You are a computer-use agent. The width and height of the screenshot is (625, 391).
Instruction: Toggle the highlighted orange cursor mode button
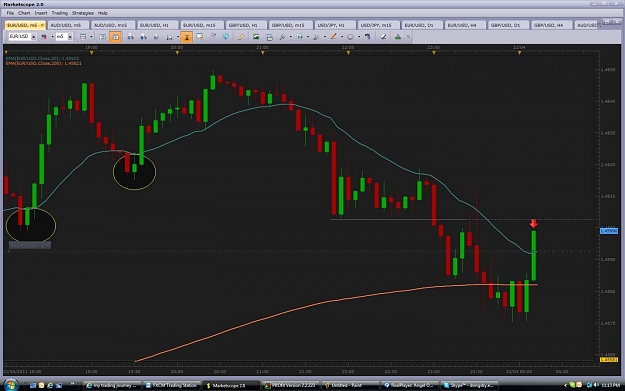click(x=187, y=37)
